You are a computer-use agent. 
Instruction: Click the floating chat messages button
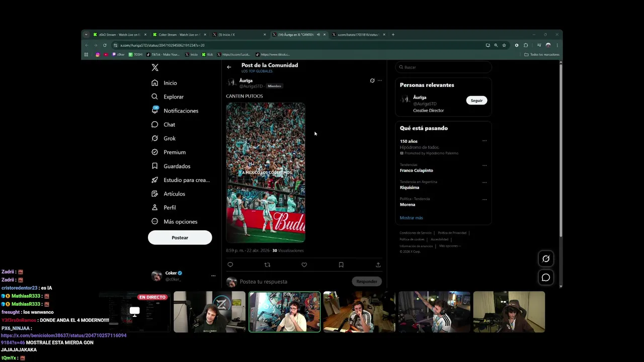pyautogui.click(x=546, y=278)
